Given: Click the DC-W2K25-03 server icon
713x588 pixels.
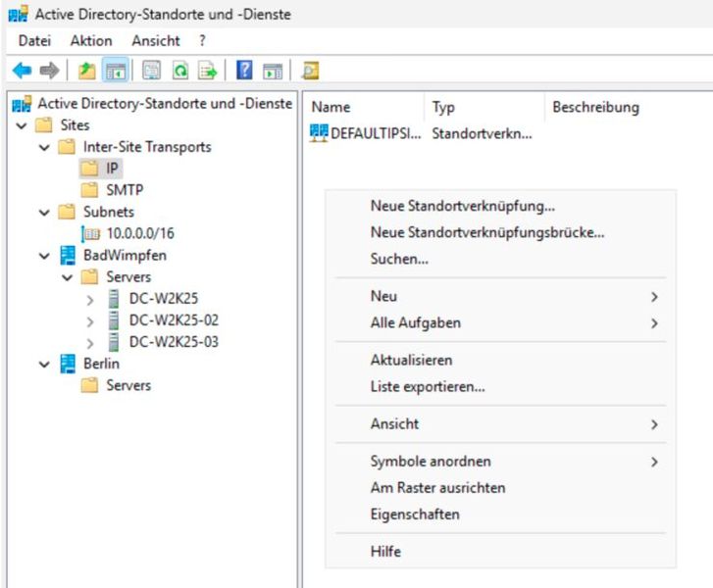Looking at the screenshot, I should 114,342.
